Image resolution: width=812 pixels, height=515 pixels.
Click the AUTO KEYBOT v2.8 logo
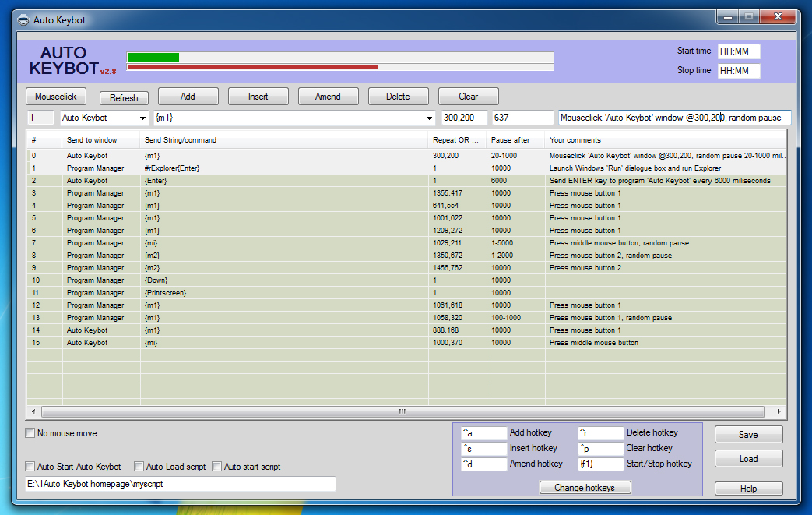[x=72, y=61]
